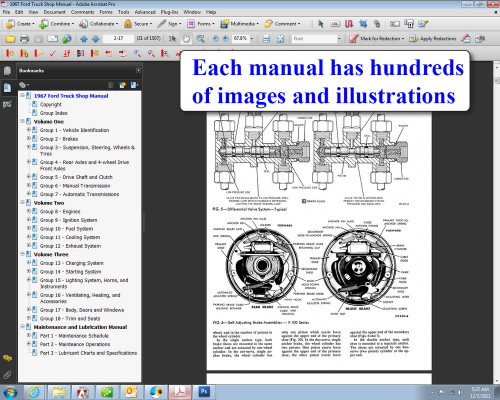Image resolution: width=500 pixels, height=400 pixels.
Task: Open the Document menu
Action: (55, 12)
